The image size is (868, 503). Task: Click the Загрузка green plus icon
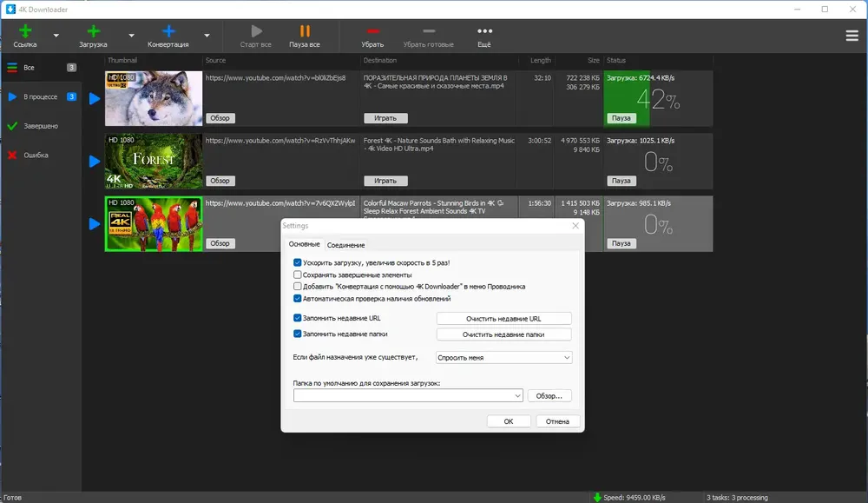click(93, 31)
